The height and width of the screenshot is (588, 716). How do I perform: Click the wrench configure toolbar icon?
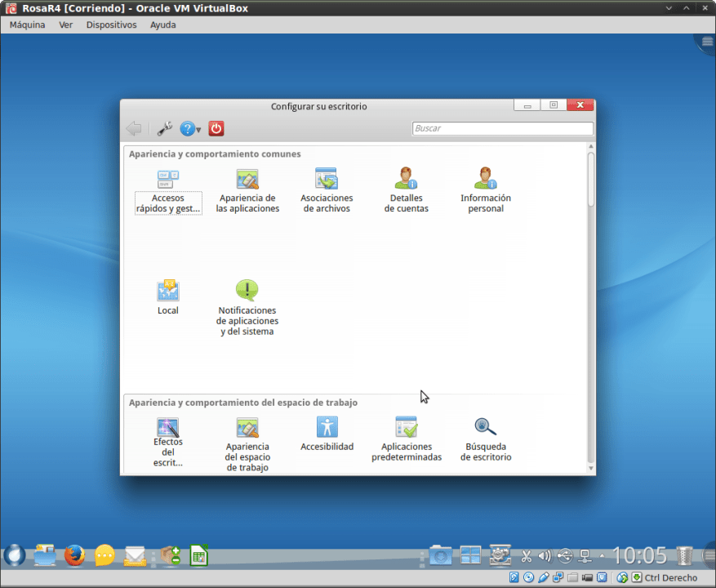164,128
